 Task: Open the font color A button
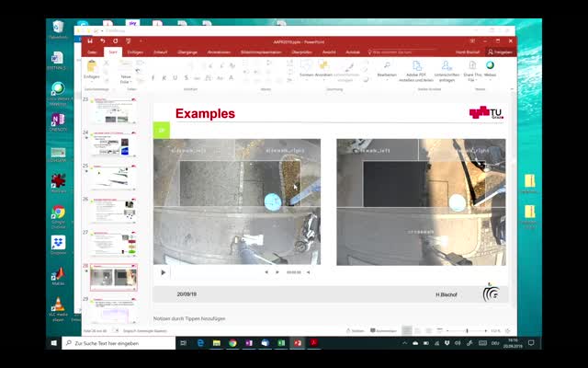coord(231,77)
